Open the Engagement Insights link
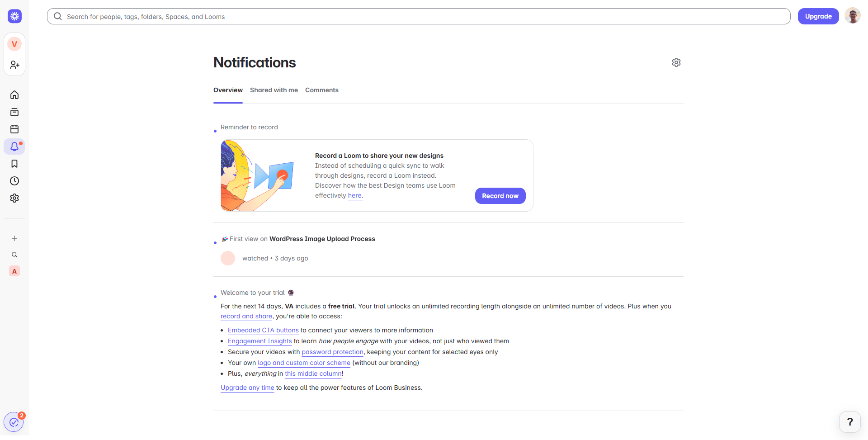The image size is (868, 440). click(260, 341)
